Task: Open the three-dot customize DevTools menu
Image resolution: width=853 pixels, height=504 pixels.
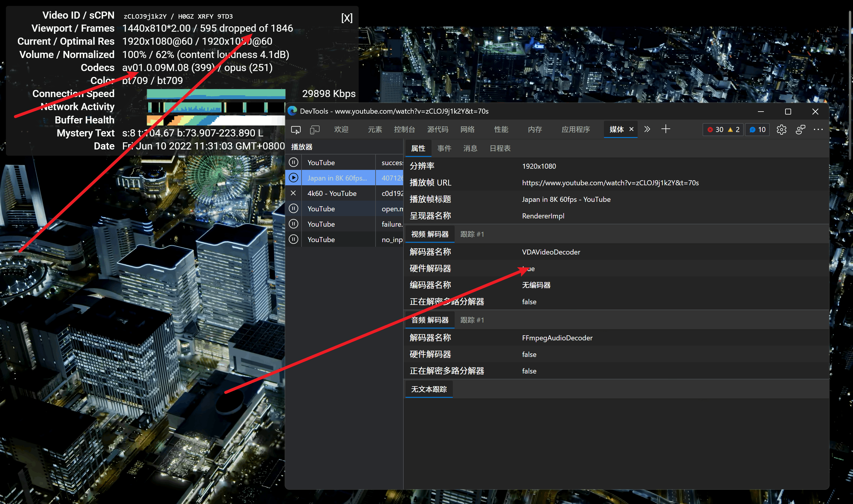Action: [x=818, y=129]
